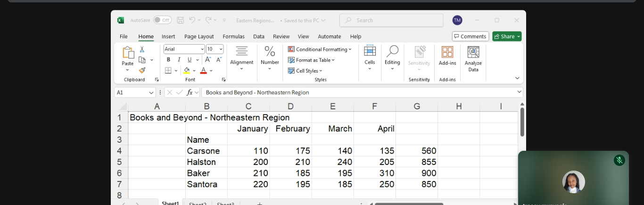The height and width of the screenshot is (205, 644).
Task: Select the cell with total 900
Action: pos(417,173)
